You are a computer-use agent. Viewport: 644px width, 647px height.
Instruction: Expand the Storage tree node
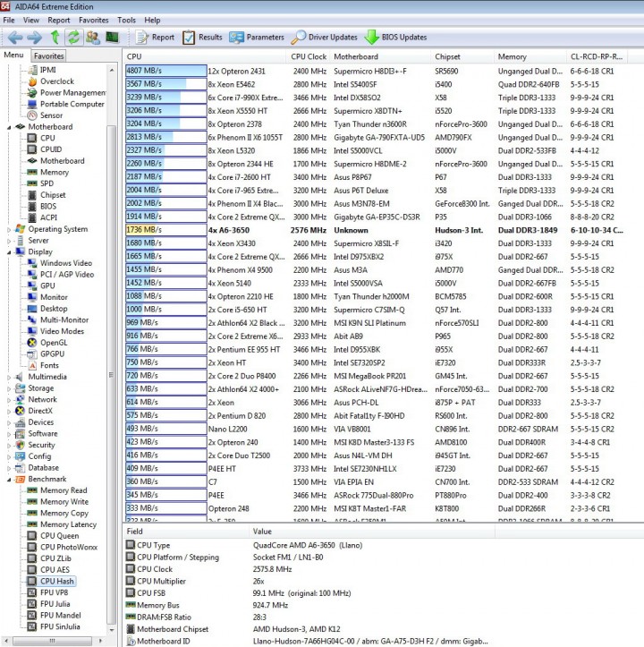pos(9,388)
